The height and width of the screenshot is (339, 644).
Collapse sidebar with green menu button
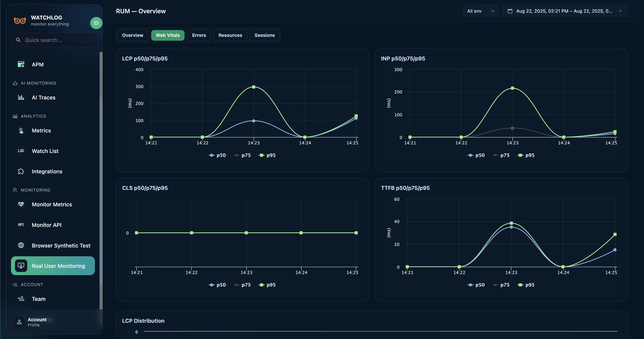click(x=96, y=23)
